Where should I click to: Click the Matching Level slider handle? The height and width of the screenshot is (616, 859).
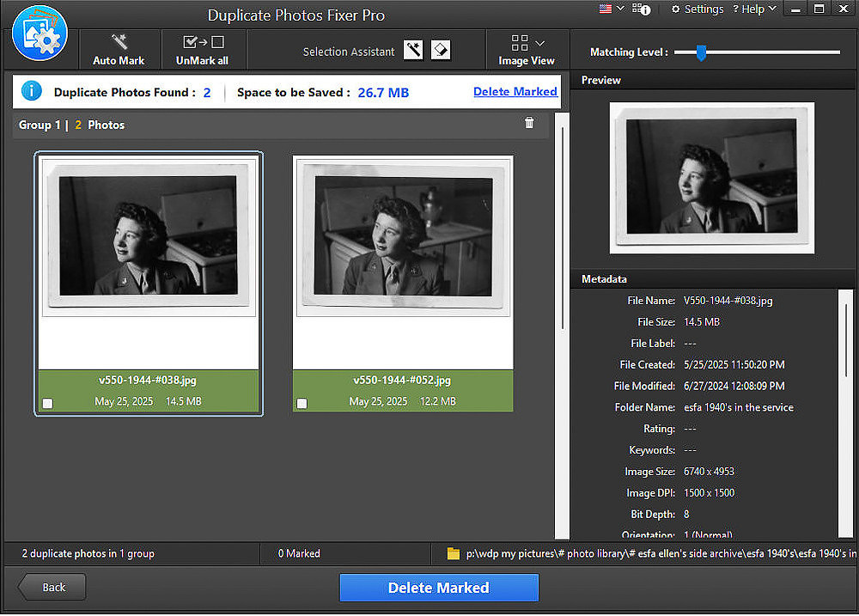point(701,52)
